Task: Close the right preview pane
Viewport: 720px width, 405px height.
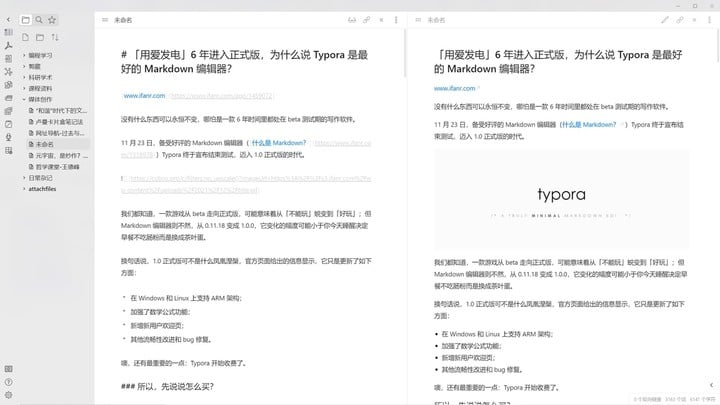Action: [694, 20]
